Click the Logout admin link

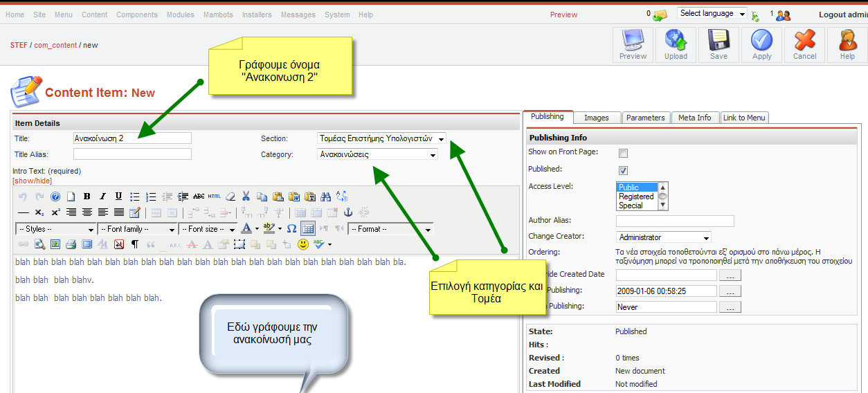coord(842,15)
